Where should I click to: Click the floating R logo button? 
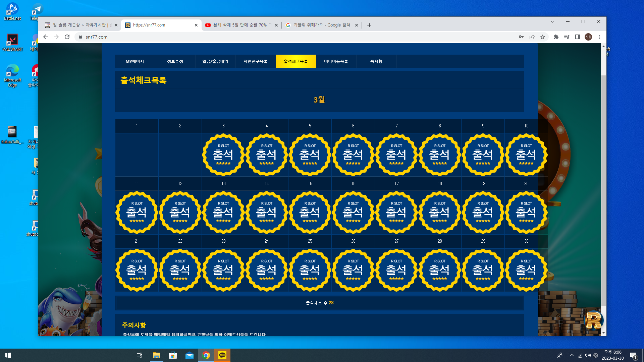[x=594, y=320]
